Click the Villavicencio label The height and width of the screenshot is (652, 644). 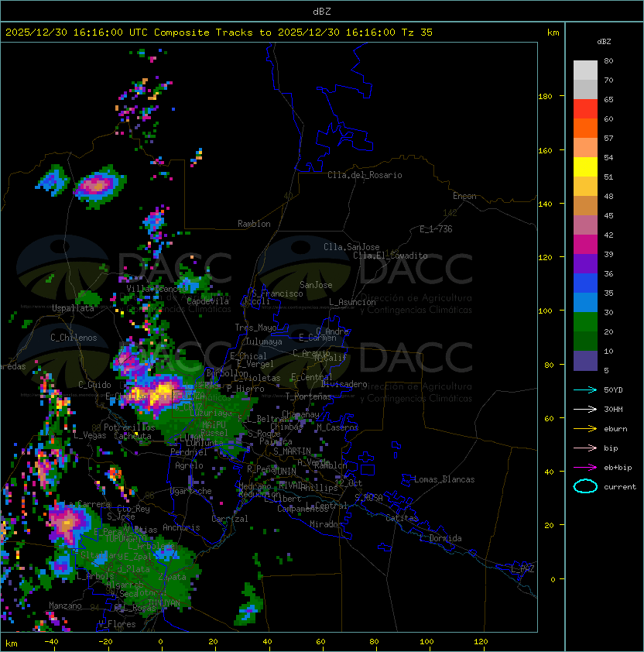coord(157,289)
